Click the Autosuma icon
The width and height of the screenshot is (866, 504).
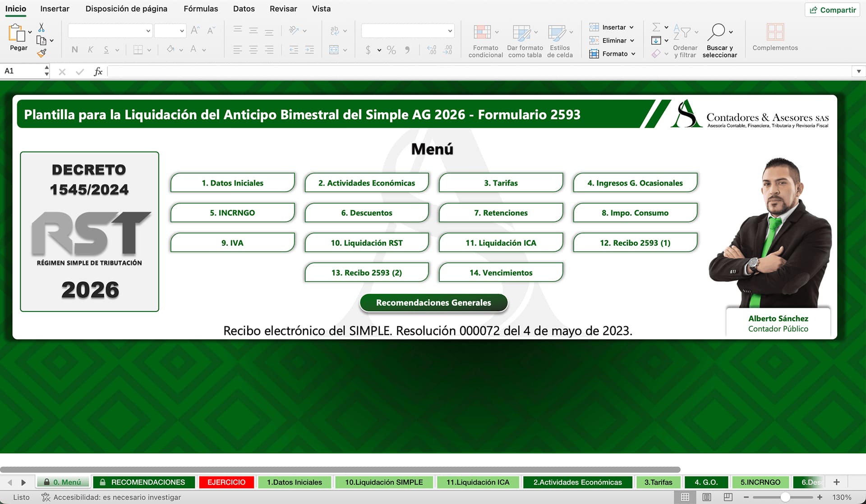pos(657,27)
